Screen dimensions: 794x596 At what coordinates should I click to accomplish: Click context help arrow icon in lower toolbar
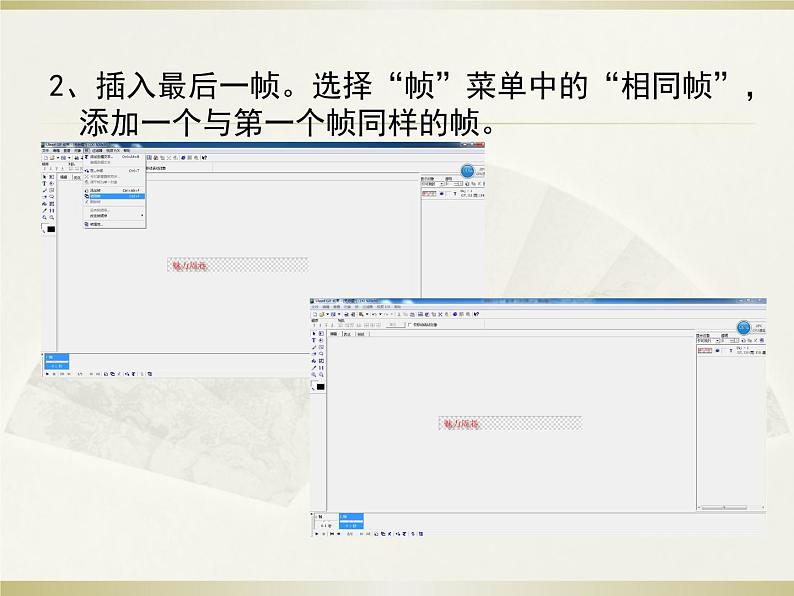point(476,314)
